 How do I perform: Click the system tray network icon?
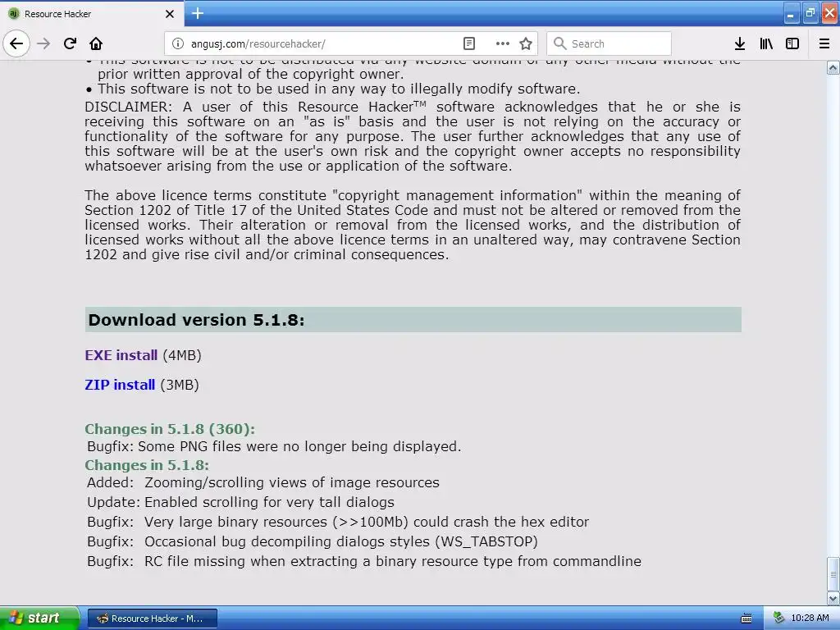[x=778, y=619]
